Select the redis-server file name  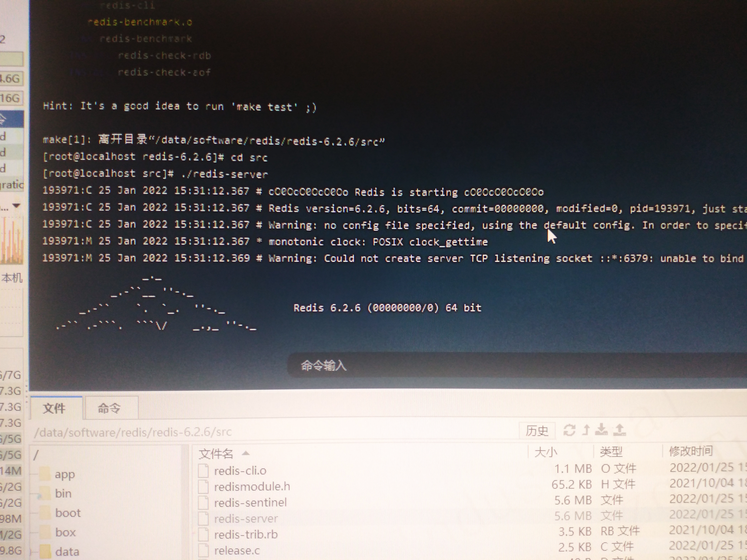click(246, 519)
